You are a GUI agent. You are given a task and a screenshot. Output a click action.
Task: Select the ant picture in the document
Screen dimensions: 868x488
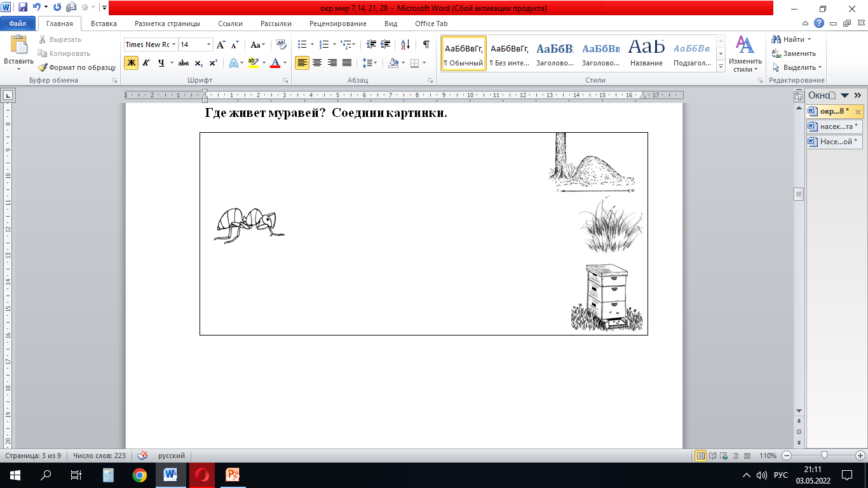(x=248, y=225)
